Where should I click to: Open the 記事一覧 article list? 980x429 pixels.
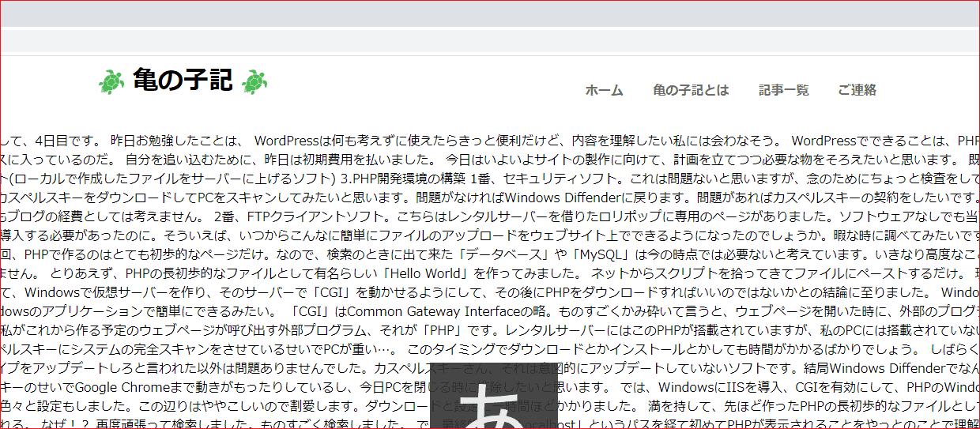tap(783, 90)
